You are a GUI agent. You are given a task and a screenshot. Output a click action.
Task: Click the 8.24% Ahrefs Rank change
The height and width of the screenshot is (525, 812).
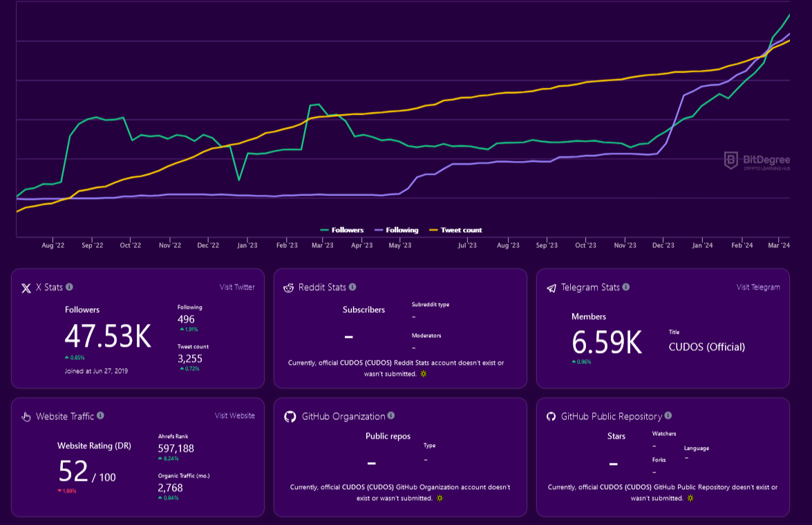tap(169, 459)
